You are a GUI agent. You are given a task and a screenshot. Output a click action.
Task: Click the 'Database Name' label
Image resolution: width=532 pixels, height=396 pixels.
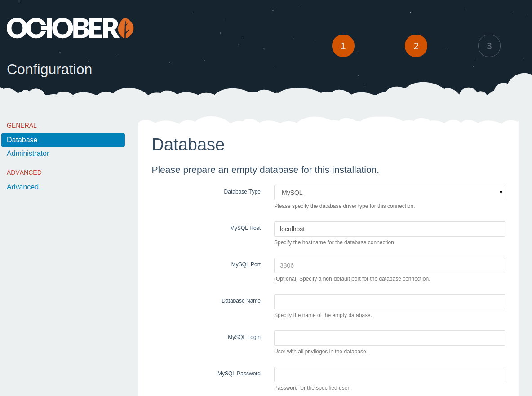click(241, 301)
